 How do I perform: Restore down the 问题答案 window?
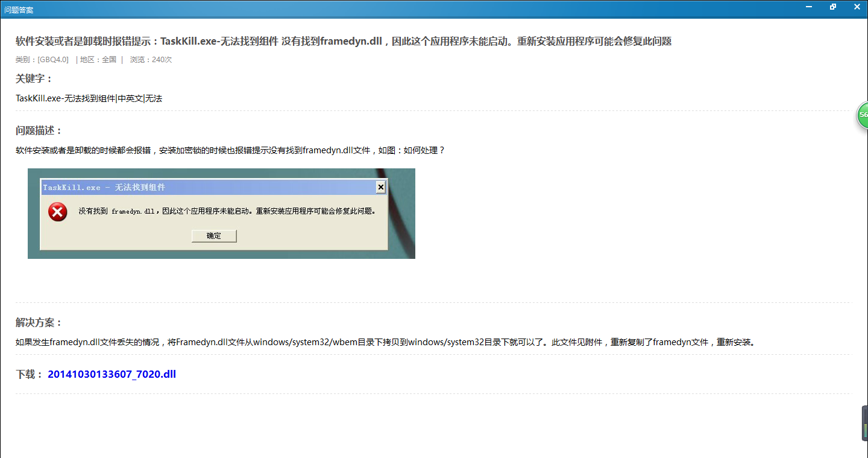833,7
